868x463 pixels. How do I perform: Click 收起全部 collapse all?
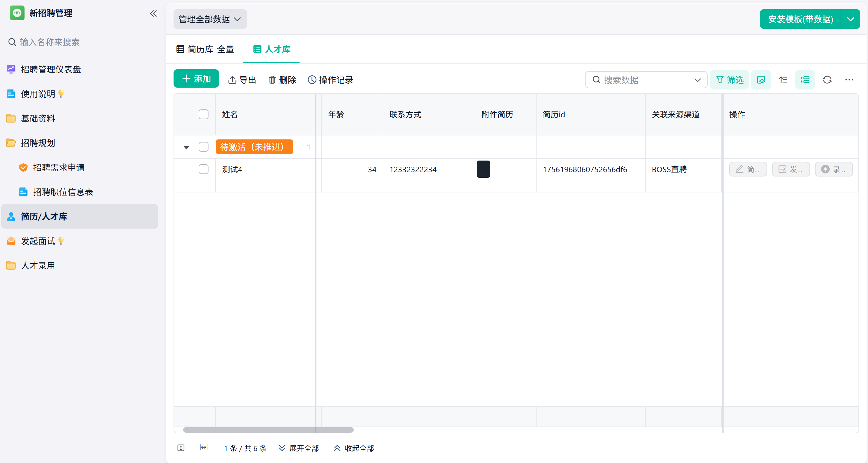354,448
